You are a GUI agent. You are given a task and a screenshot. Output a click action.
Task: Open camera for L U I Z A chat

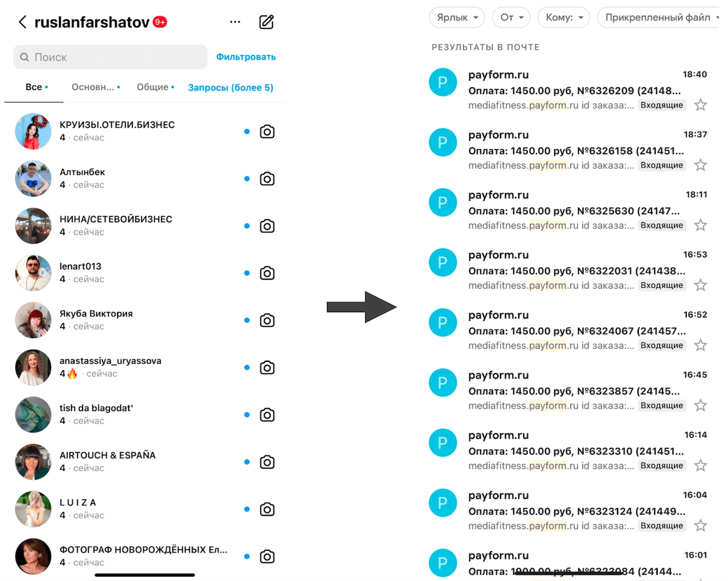pos(267,509)
